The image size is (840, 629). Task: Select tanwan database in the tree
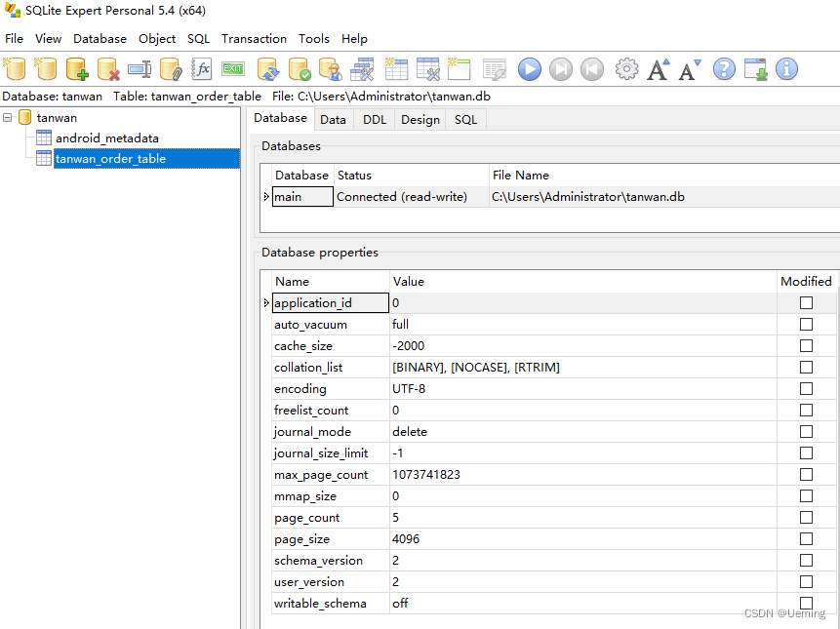(x=57, y=118)
